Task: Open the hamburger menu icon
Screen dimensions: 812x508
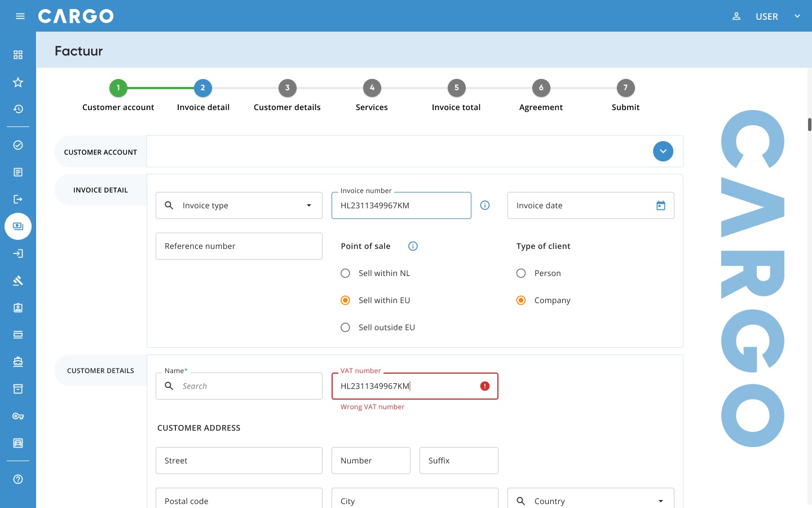Action: coord(20,16)
